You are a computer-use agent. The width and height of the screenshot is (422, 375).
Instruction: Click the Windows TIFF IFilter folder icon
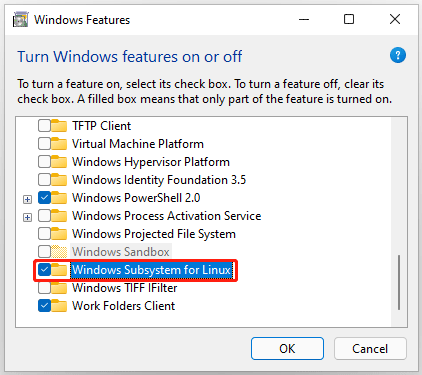click(x=59, y=288)
